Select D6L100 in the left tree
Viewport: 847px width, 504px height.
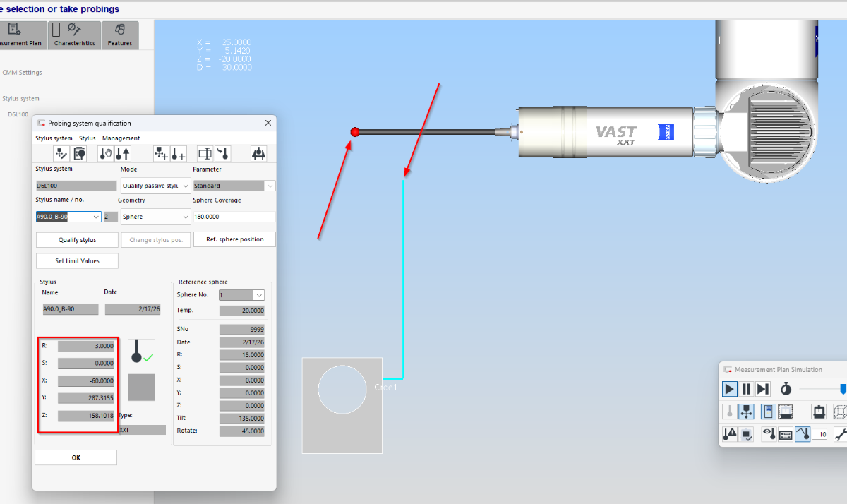pos(18,114)
